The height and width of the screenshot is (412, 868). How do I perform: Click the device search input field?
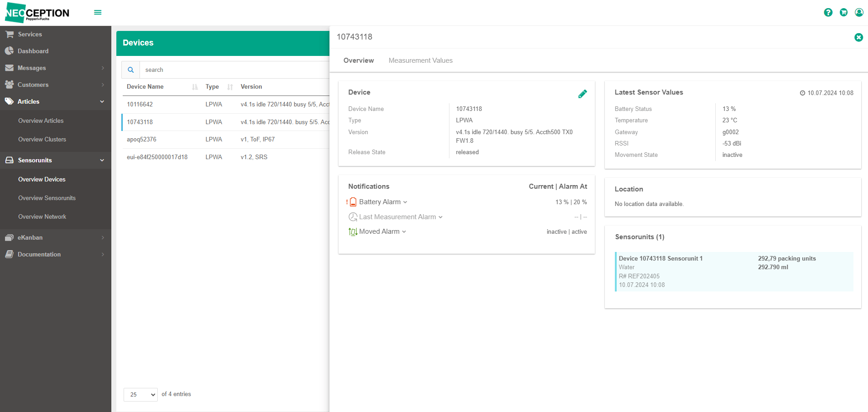tap(234, 70)
